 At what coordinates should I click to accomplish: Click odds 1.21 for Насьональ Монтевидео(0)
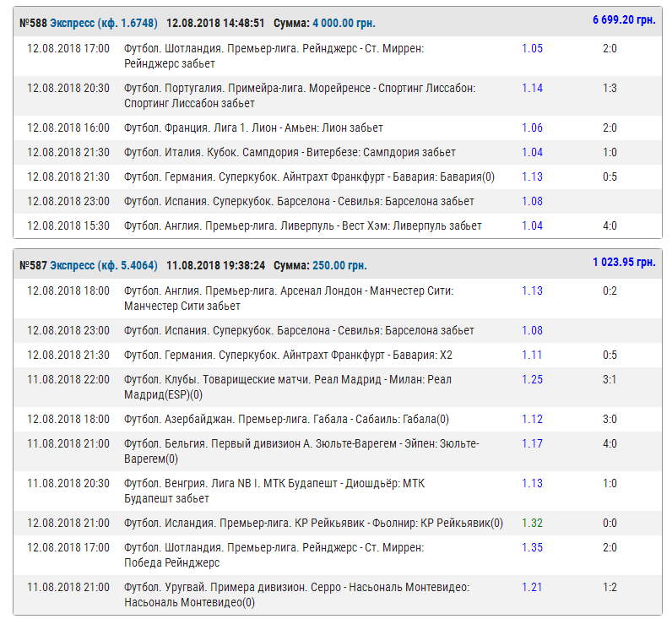(533, 587)
